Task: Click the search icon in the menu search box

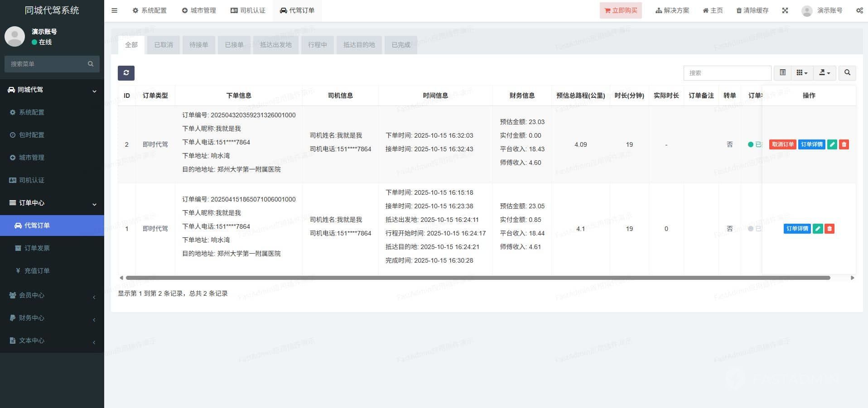Action: click(91, 64)
